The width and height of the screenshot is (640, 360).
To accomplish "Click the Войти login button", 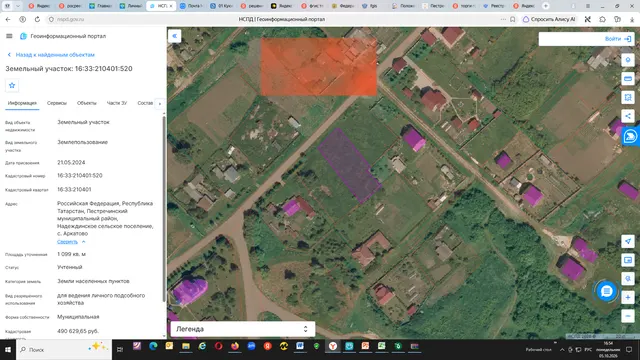I will pyautogui.click(x=618, y=39).
